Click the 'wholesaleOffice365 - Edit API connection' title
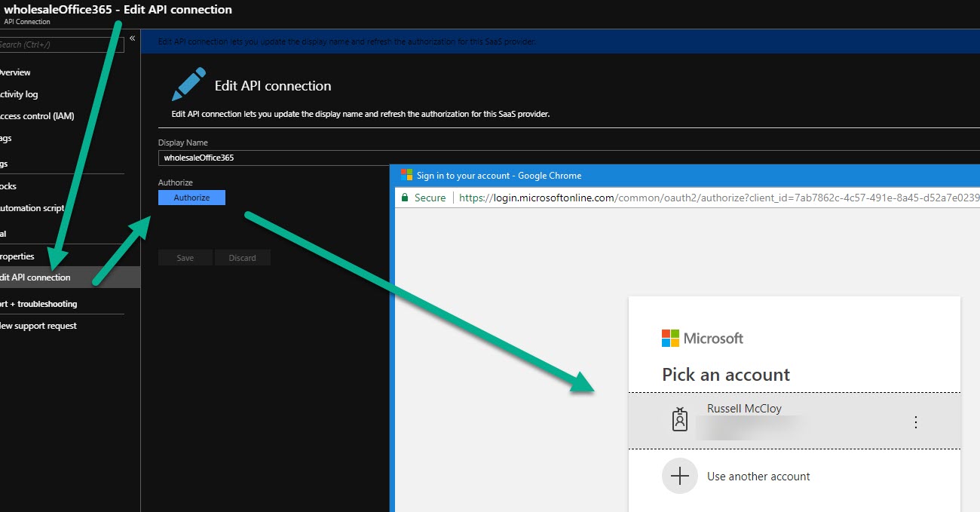Screen dimensions: 980x512 (118, 10)
